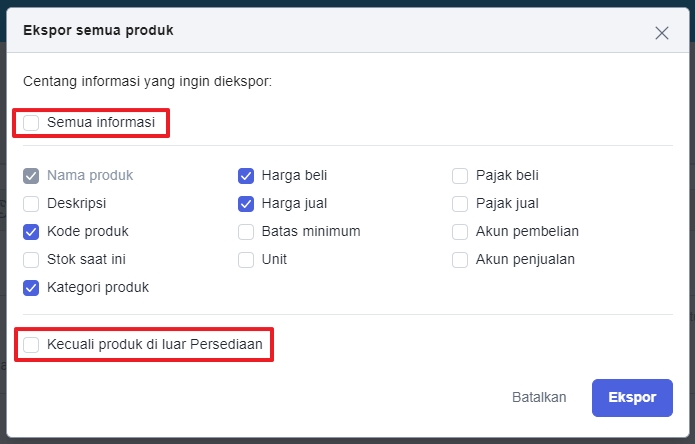695x444 pixels.
Task: Select the Unit checkbox
Action: point(246,260)
